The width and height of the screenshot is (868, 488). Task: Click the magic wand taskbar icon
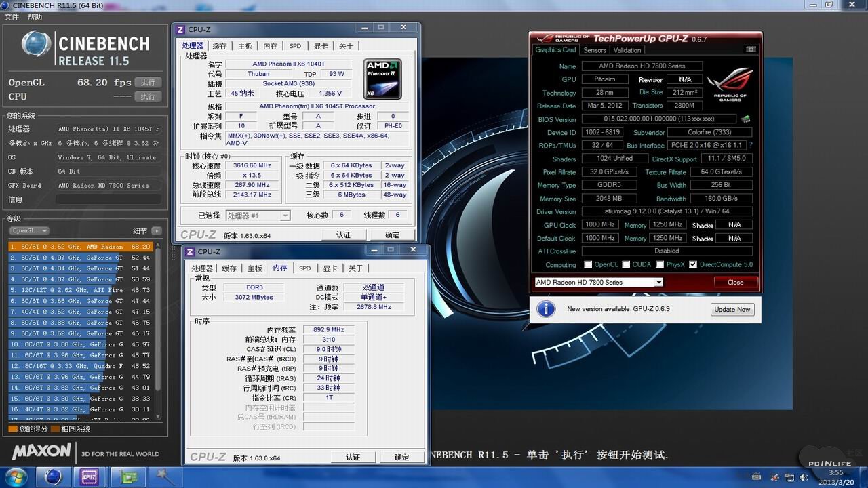tap(165, 477)
